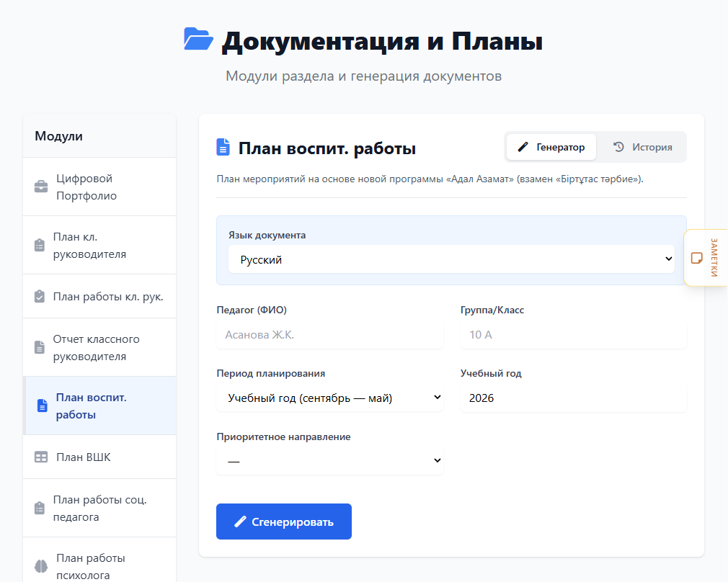Screen dimensions: 728x582
Task: Open the Приоритетное направление dropdown
Action: click(329, 461)
